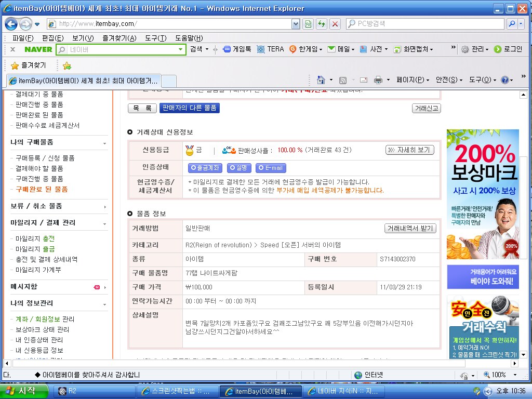Click the 자세히 보기 button
The width and height of the screenshot is (532, 399).
[x=409, y=150]
